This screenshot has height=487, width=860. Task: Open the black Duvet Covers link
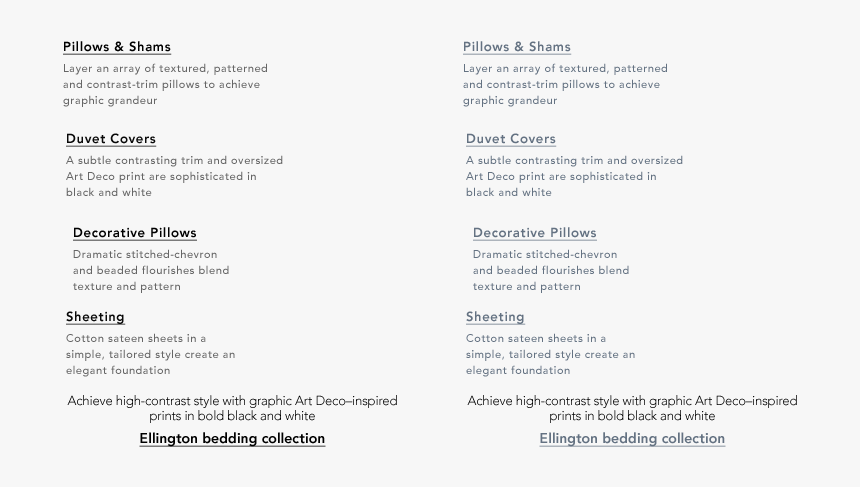[x=111, y=139]
